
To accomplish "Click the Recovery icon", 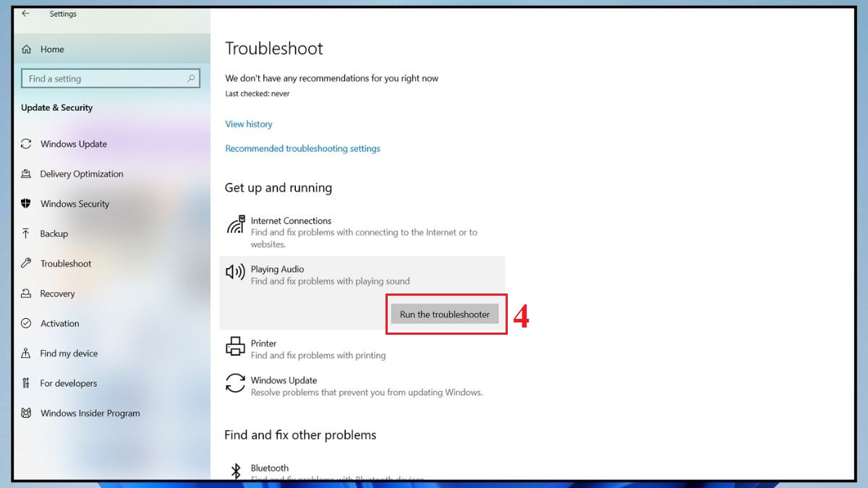I will pos(27,294).
